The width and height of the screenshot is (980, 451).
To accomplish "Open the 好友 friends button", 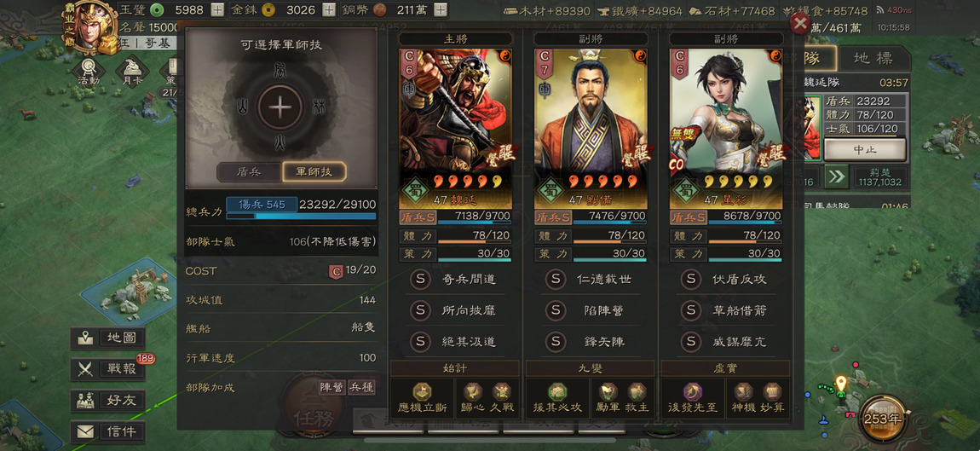I will click(x=107, y=401).
